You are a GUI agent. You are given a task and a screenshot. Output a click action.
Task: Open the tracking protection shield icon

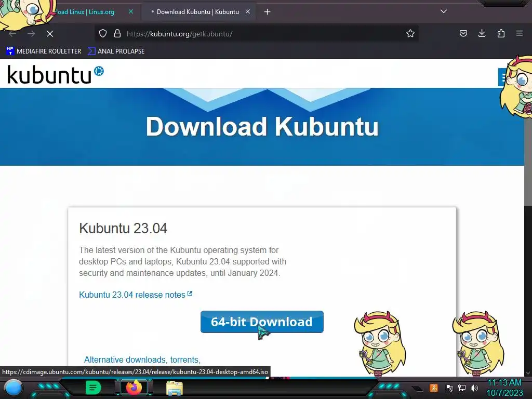pos(103,33)
